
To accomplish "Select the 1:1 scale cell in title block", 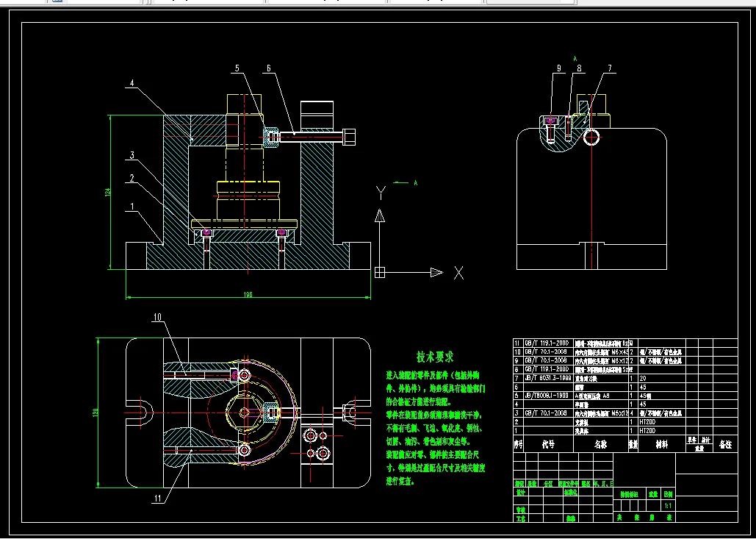I will [x=669, y=506].
